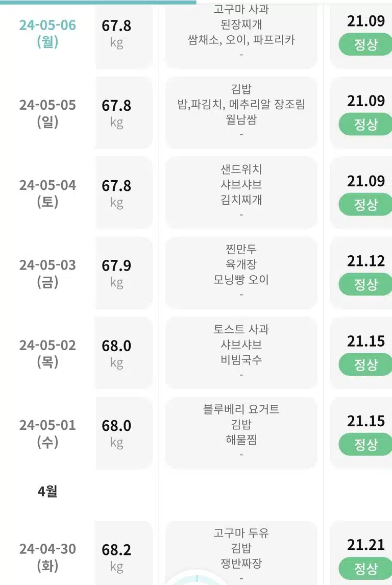Open the meal card with 고구마 두유
This screenshot has height=585, width=392.
(x=241, y=553)
